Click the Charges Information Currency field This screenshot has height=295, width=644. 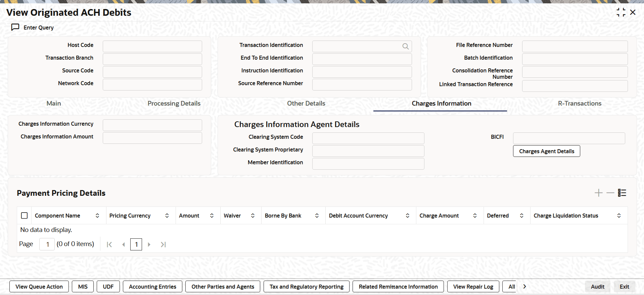pyautogui.click(x=152, y=125)
